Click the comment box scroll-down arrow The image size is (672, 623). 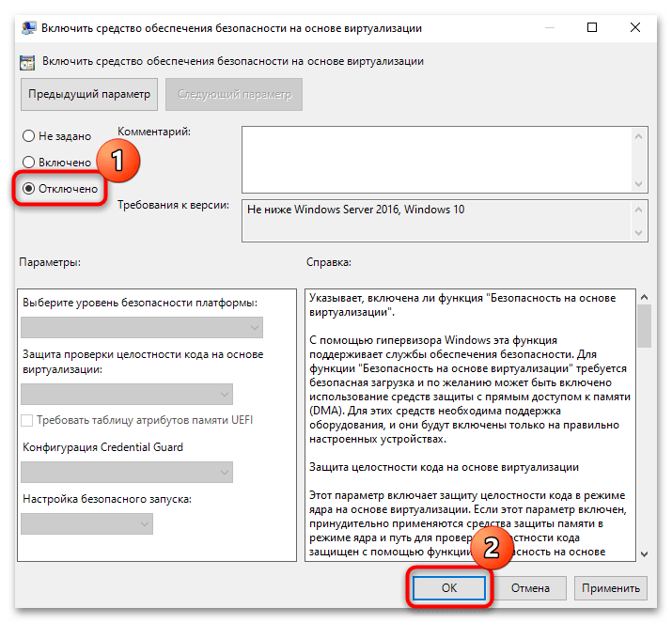click(638, 184)
